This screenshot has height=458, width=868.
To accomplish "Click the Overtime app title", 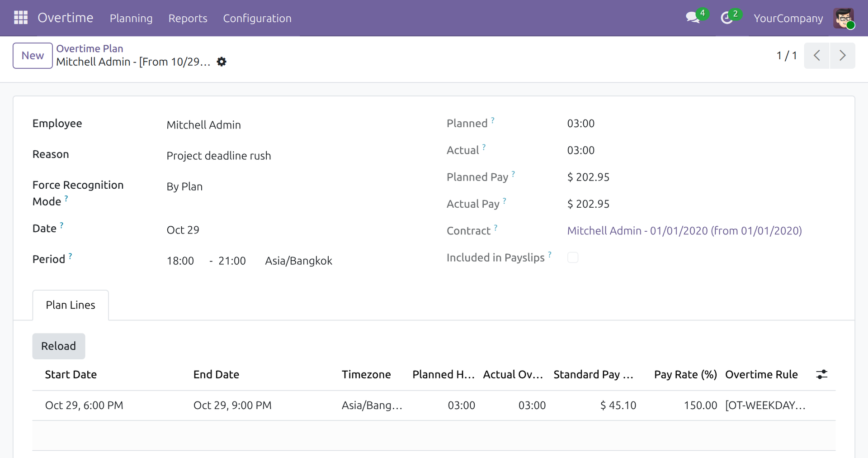I will 66,18.
